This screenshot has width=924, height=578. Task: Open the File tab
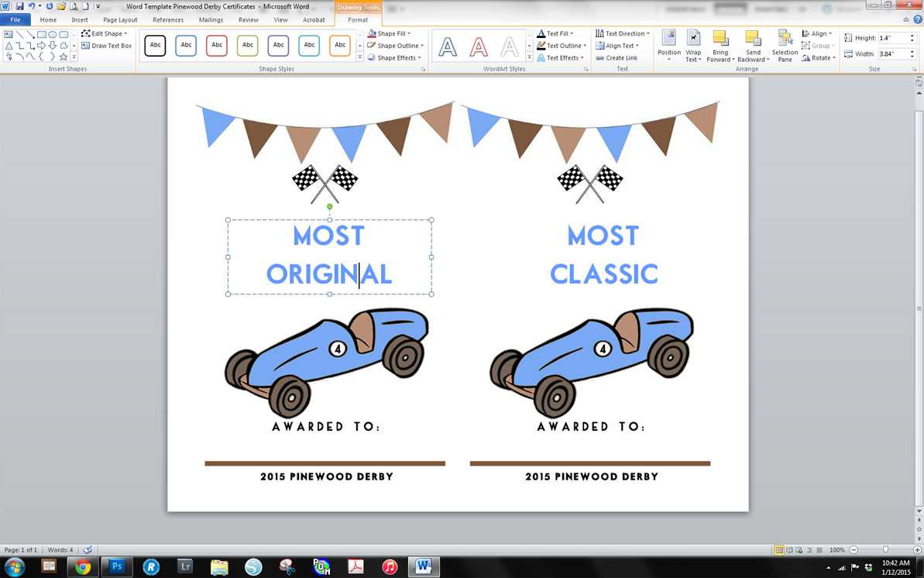[15, 19]
